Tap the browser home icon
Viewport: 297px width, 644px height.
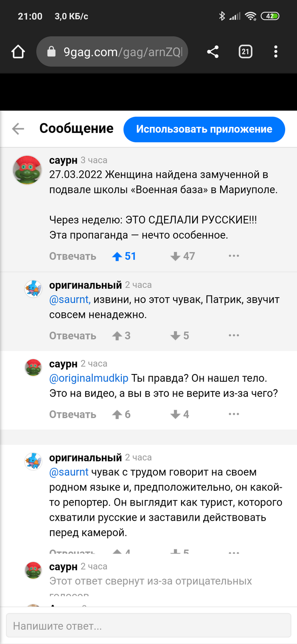18,52
